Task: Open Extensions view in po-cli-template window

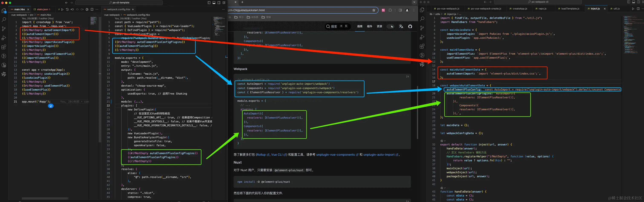Action: click(x=4, y=47)
